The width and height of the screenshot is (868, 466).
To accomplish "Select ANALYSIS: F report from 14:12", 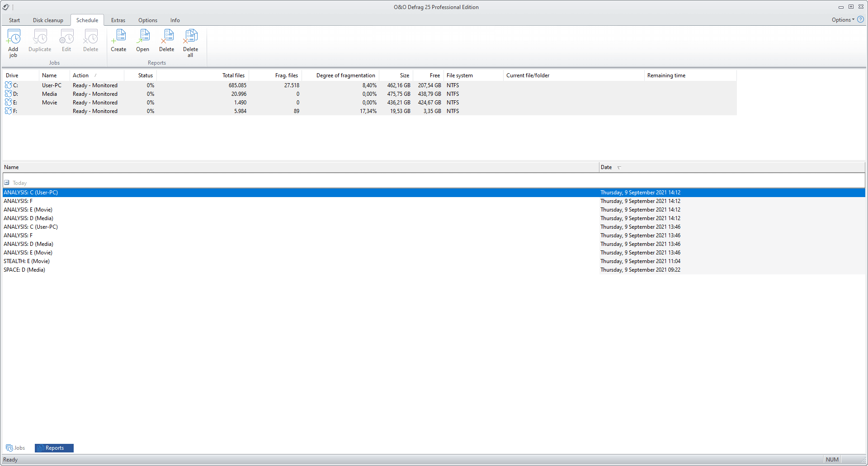I will pyautogui.click(x=434, y=201).
